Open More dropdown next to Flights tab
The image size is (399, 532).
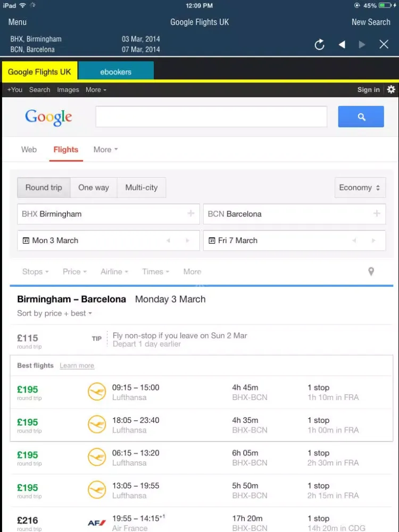tap(105, 149)
